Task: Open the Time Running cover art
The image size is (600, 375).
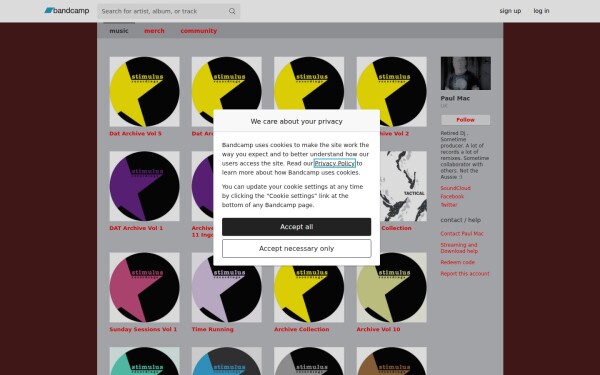Action: click(x=227, y=293)
